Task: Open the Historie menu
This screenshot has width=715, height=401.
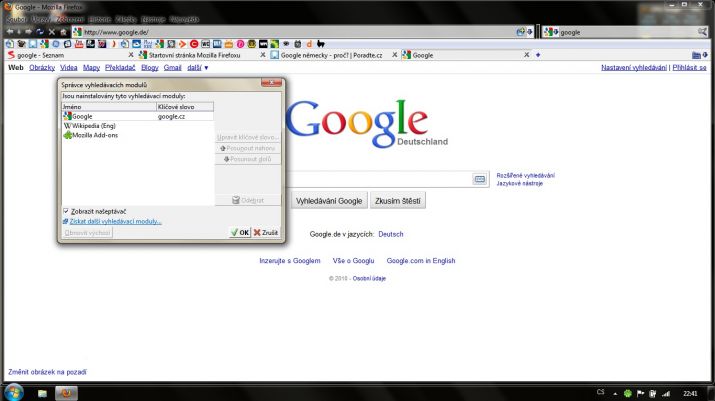Action: click(x=100, y=19)
